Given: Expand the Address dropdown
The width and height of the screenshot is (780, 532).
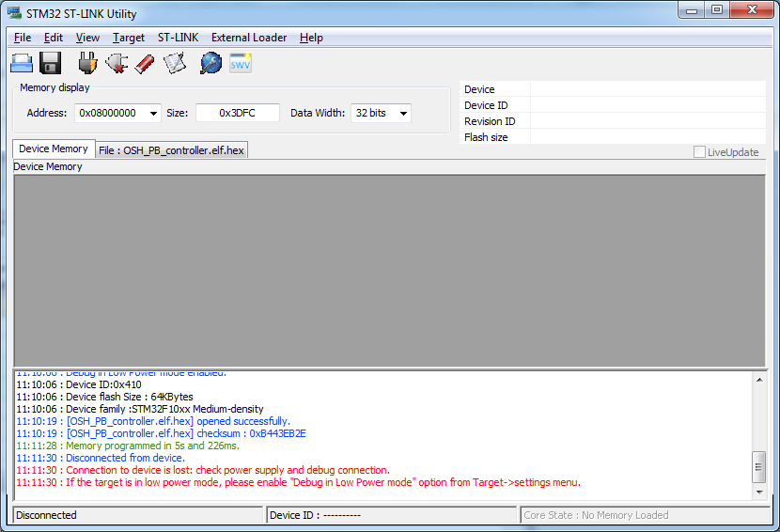Looking at the screenshot, I should tap(153, 113).
